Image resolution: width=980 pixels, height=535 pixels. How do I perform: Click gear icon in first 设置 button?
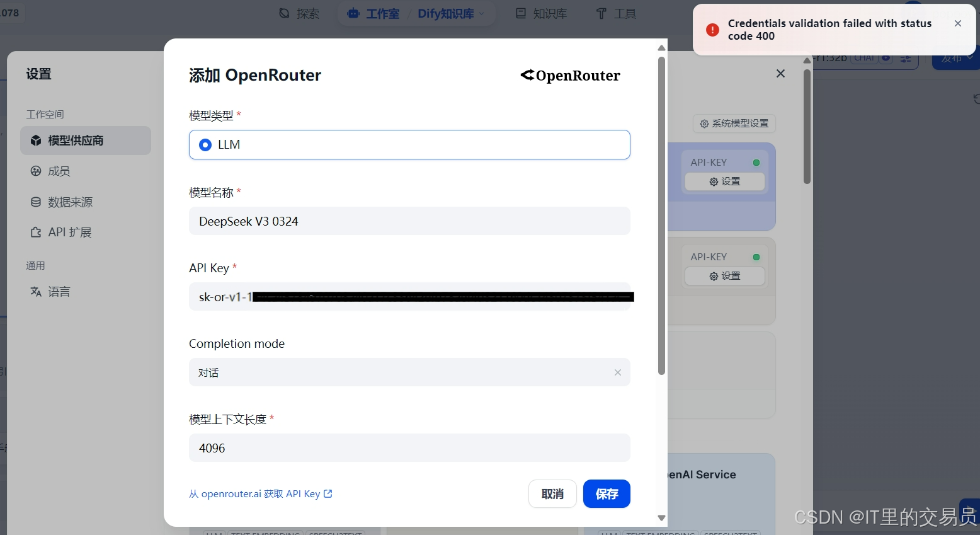pyautogui.click(x=714, y=181)
